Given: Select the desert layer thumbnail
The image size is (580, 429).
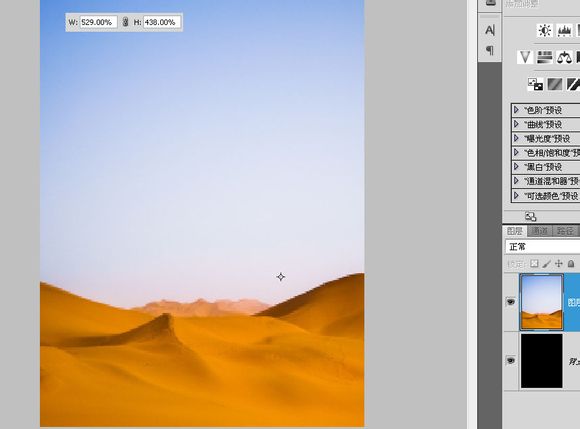Looking at the screenshot, I should coord(542,302).
